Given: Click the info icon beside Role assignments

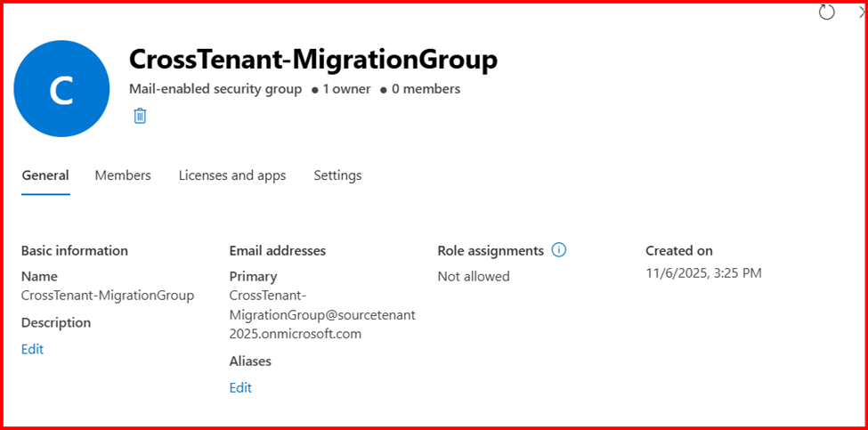Looking at the screenshot, I should (x=559, y=250).
